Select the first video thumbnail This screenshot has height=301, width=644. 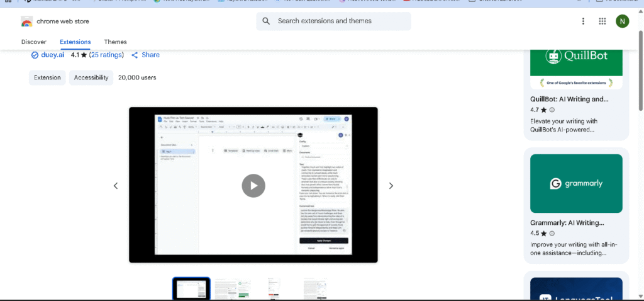191,288
